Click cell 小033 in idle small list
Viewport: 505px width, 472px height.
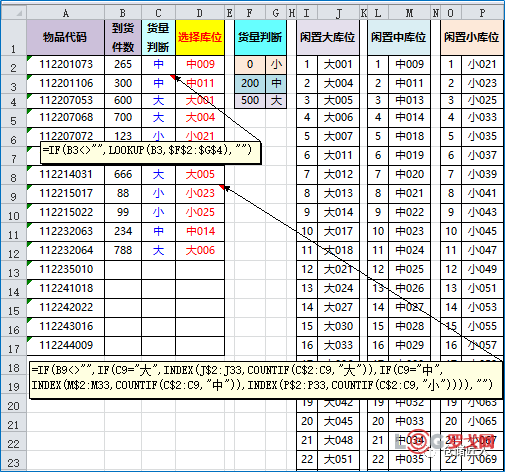tap(482, 117)
